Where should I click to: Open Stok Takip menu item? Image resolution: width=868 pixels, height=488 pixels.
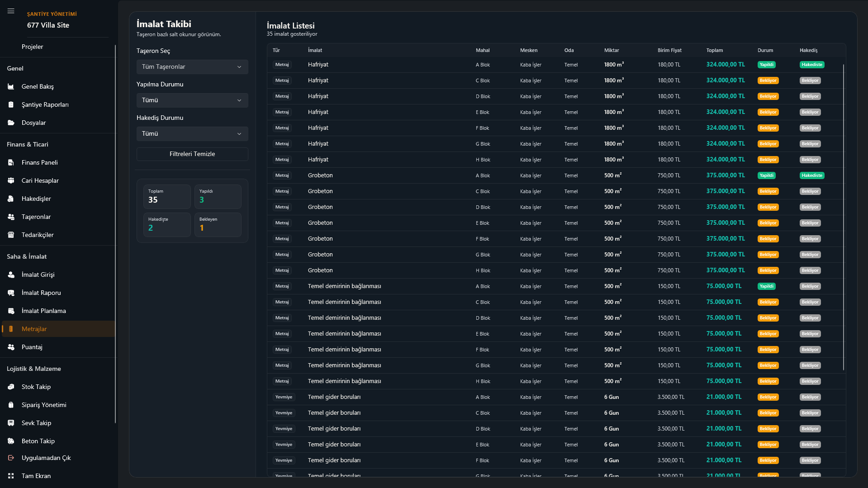point(36,387)
